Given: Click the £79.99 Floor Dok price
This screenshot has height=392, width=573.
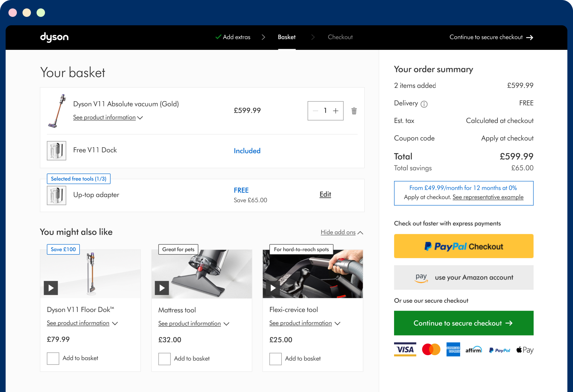Looking at the screenshot, I should pos(58,340).
